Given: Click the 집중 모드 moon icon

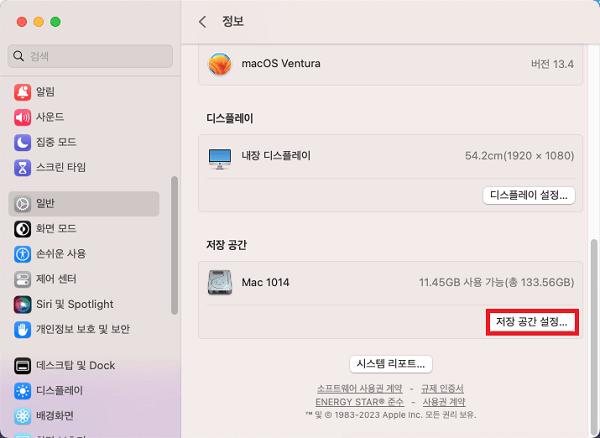Looking at the screenshot, I should [x=22, y=142].
